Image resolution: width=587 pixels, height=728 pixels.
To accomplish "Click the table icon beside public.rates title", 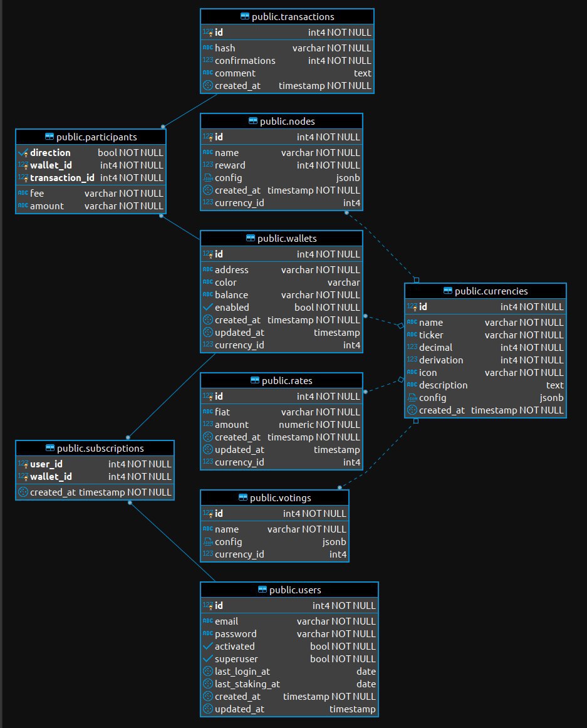I will [x=254, y=380].
